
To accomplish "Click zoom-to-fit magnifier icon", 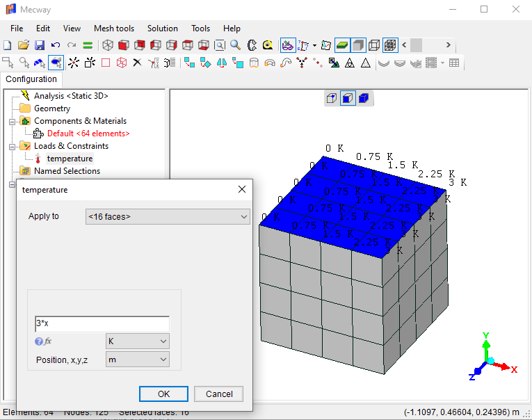I will (x=220, y=45).
